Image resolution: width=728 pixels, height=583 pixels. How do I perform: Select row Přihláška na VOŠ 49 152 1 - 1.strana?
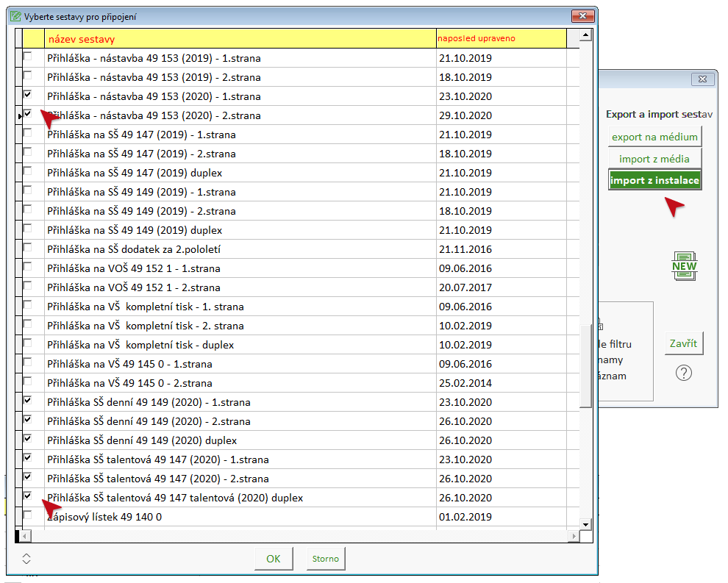point(297,268)
